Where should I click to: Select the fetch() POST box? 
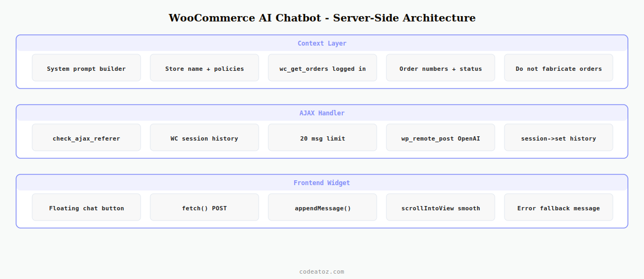click(204, 207)
